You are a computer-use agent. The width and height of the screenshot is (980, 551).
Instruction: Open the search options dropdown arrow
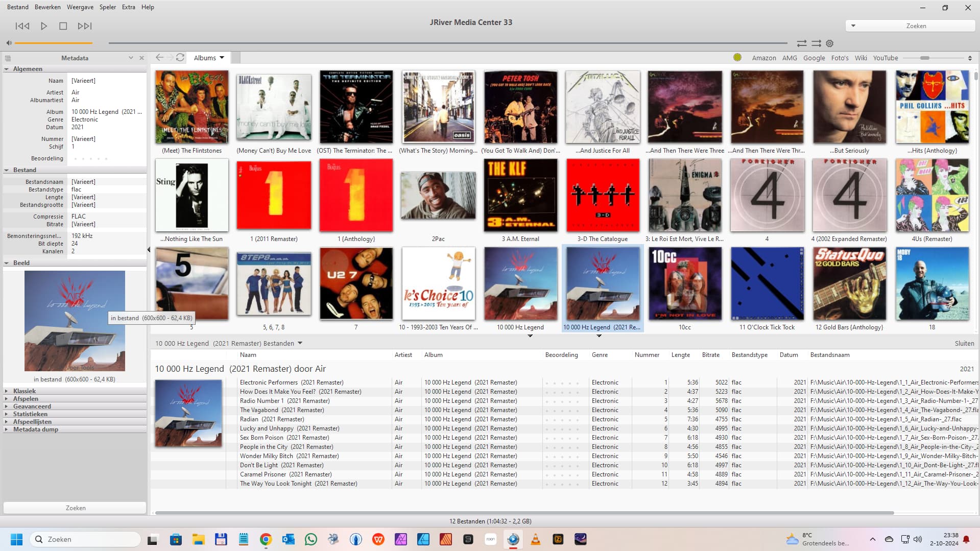(853, 26)
